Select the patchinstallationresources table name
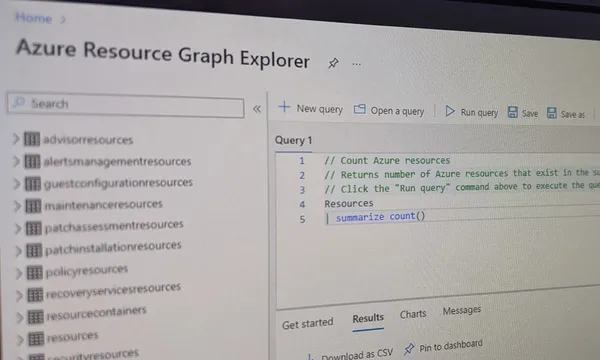This screenshot has width=600, height=360. pyautogui.click(x=113, y=248)
